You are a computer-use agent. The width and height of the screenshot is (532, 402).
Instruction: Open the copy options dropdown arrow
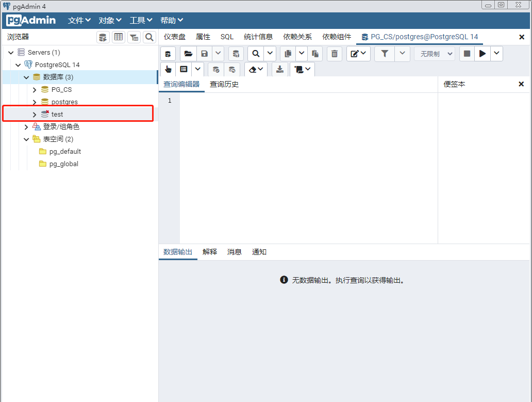pyautogui.click(x=301, y=54)
